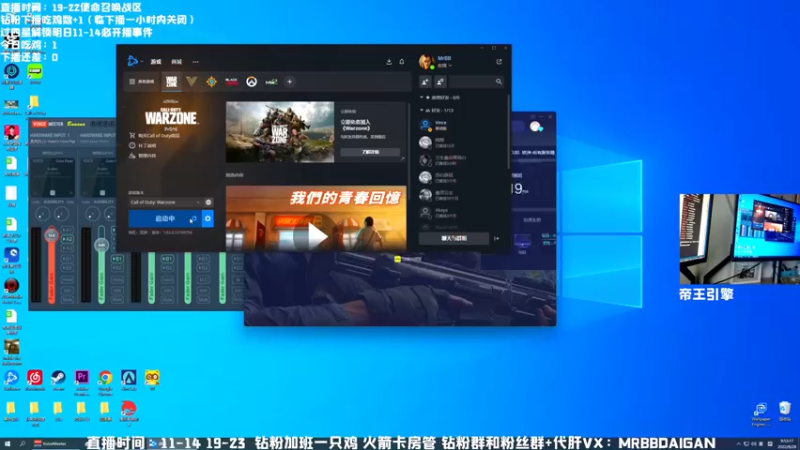
Task: Toggle B1 on the second VoiceMeeter strip
Action: (117, 259)
